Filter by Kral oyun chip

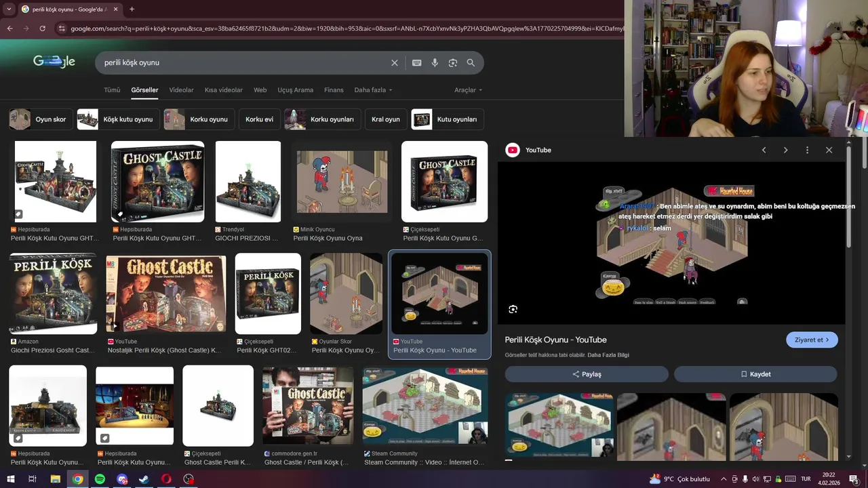(386, 119)
